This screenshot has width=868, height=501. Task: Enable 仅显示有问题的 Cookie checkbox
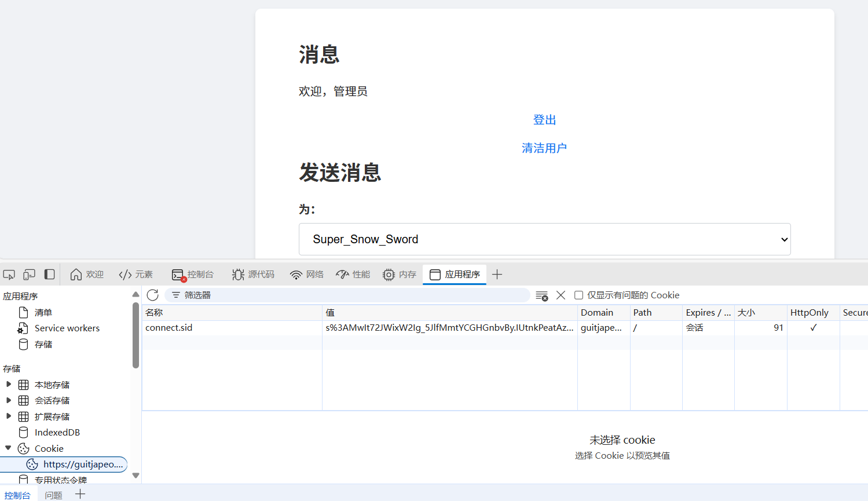(x=578, y=295)
